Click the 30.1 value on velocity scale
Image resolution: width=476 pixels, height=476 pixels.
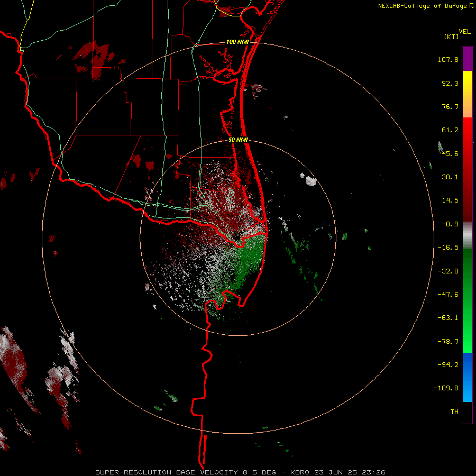pyautogui.click(x=450, y=177)
